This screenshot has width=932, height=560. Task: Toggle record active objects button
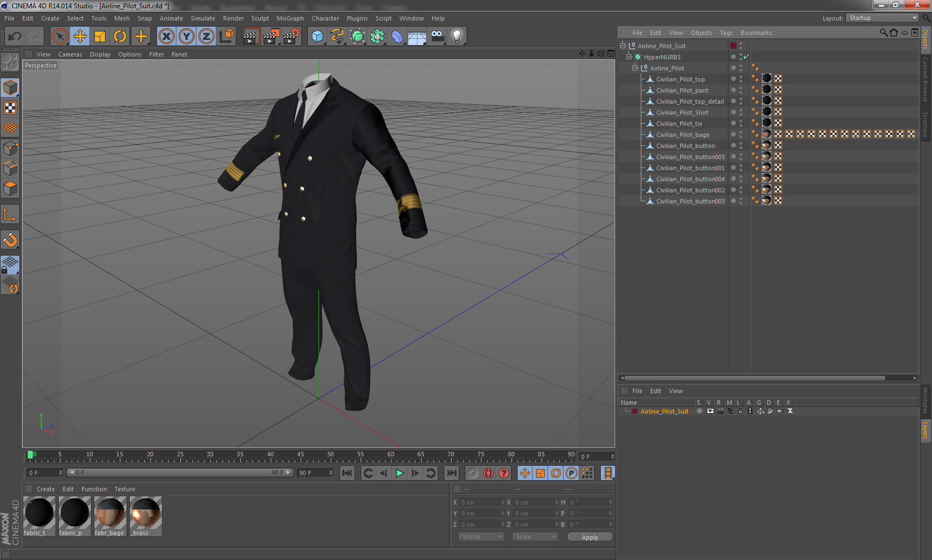pos(472,473)
